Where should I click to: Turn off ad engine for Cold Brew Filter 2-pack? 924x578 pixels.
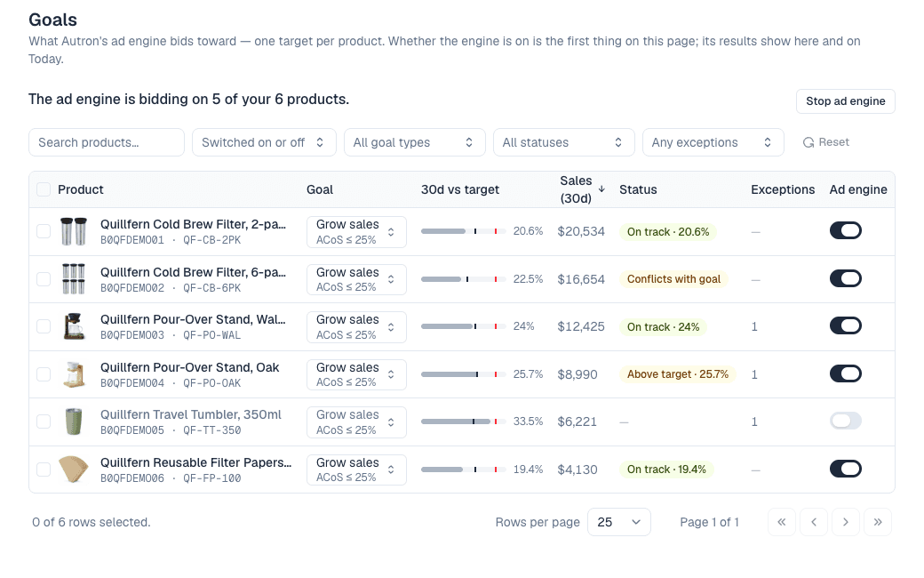pos(846,230)
